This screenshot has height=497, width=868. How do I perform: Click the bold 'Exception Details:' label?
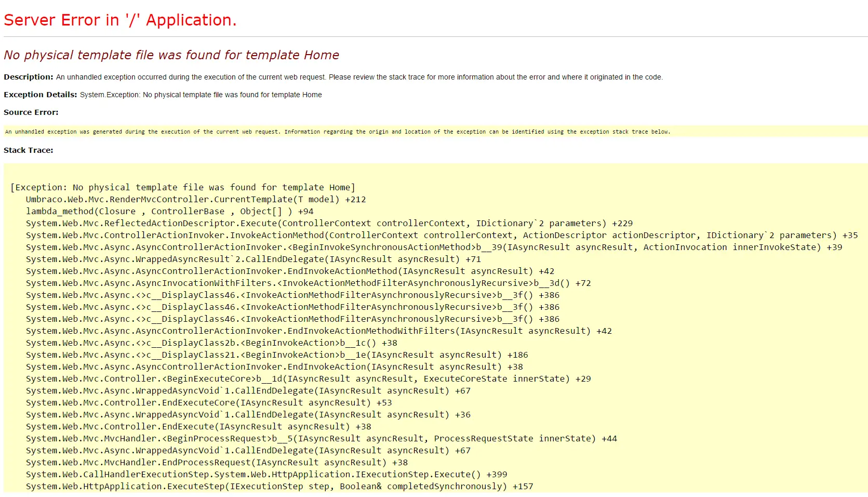[x=41, y=95]
